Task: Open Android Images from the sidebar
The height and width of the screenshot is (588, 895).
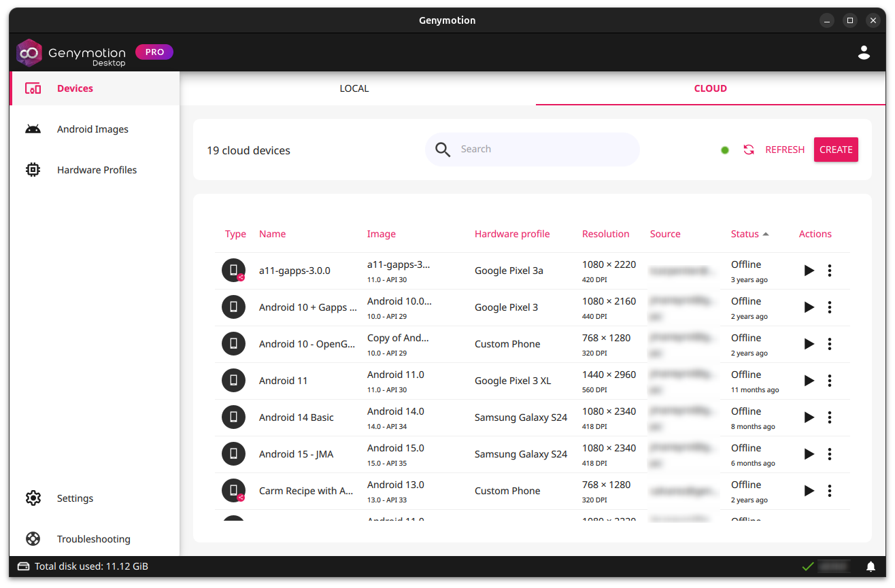Action: click(x=92, y=128)
